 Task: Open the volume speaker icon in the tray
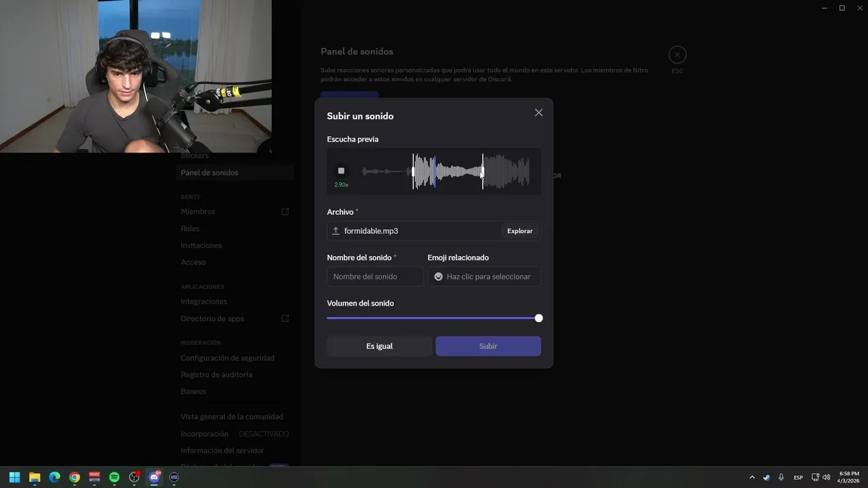point(826,477)
